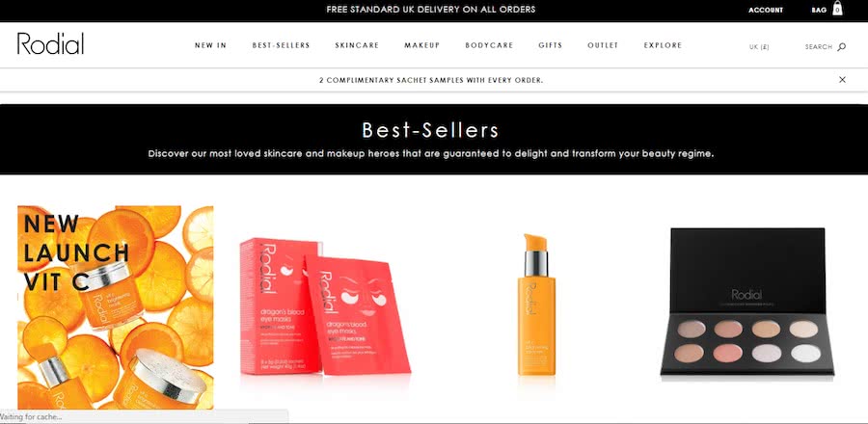The width and height of the screenshot is (868, 424).
Task: Visit the Outlet section
Action: (603, 45)
